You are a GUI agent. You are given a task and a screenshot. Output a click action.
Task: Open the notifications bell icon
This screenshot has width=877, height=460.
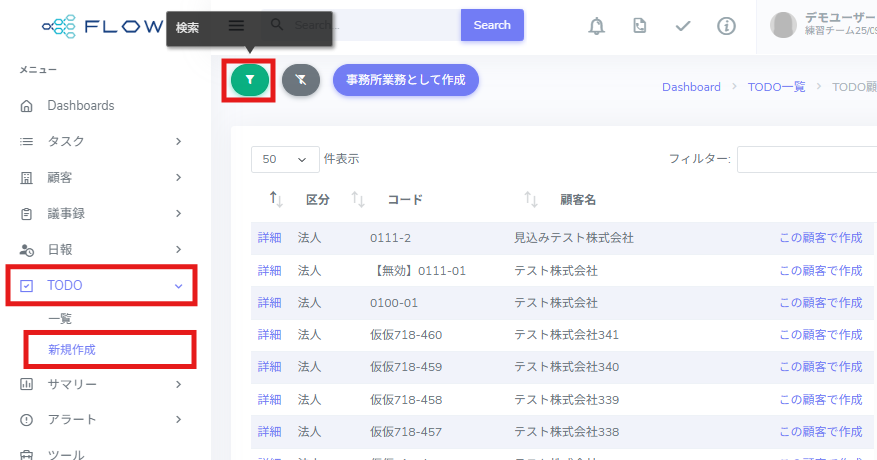[x=597, y=25]
